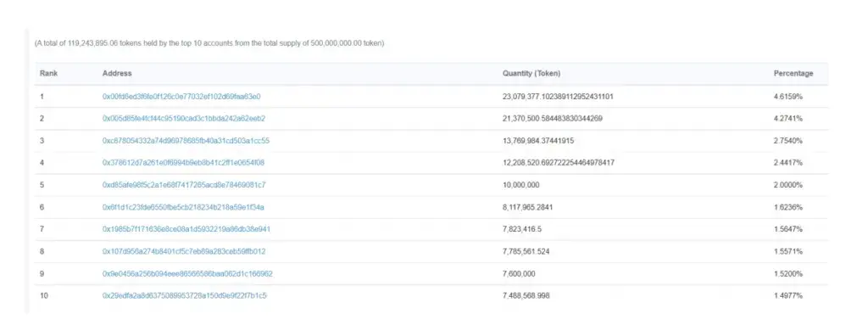Image resolution: width=868 pixels, height=336 pixels.
Task: Click the 1.5571% percentage cell
Action: click(788, 251)
